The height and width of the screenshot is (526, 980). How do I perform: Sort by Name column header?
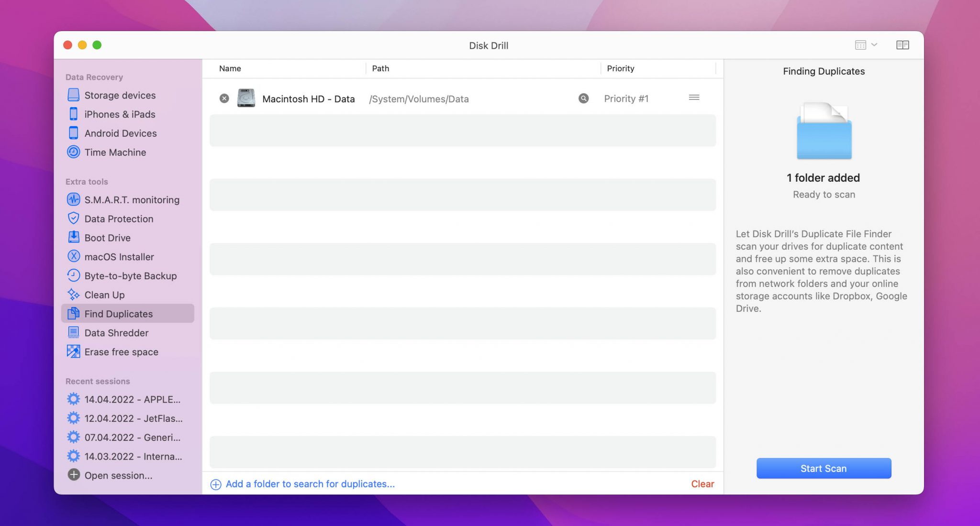click(x=230, y=68)
